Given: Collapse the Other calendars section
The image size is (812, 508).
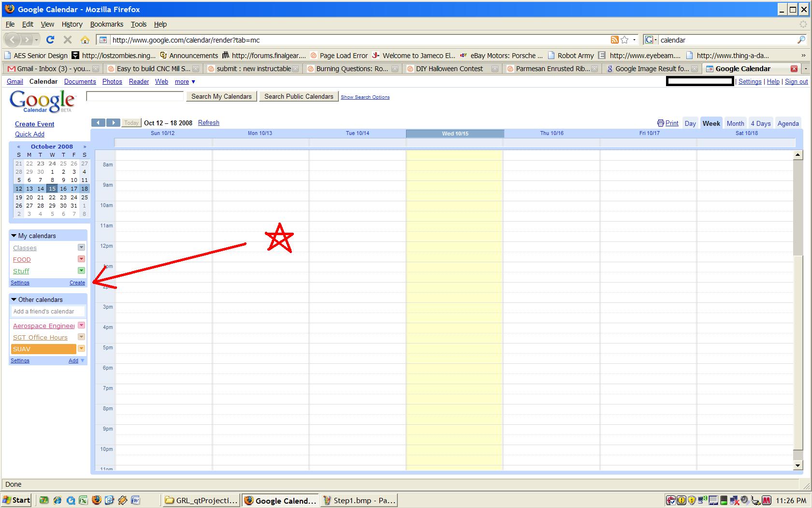Looking at the screenshot, I should click(x=14, y=299).
